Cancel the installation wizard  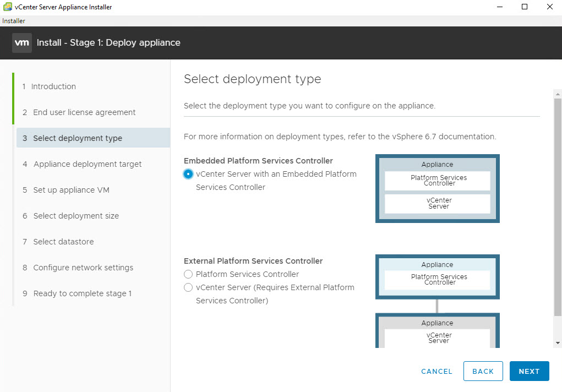click(x=436, y=371)
